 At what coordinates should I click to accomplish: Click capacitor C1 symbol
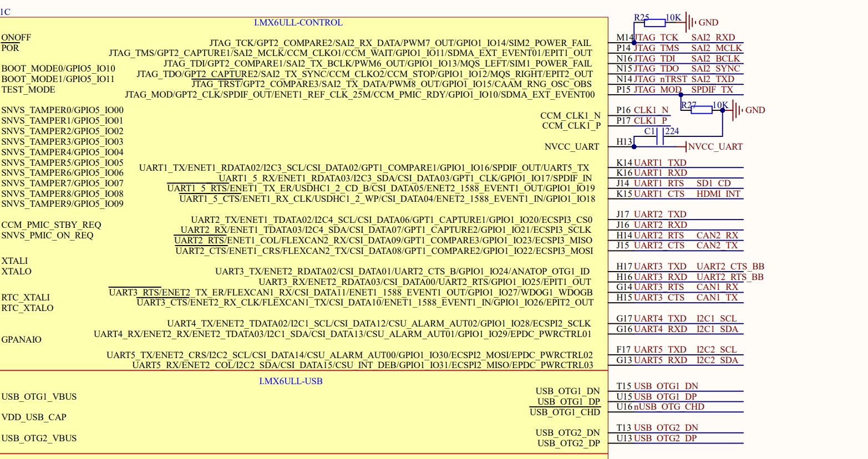(660, 136)
